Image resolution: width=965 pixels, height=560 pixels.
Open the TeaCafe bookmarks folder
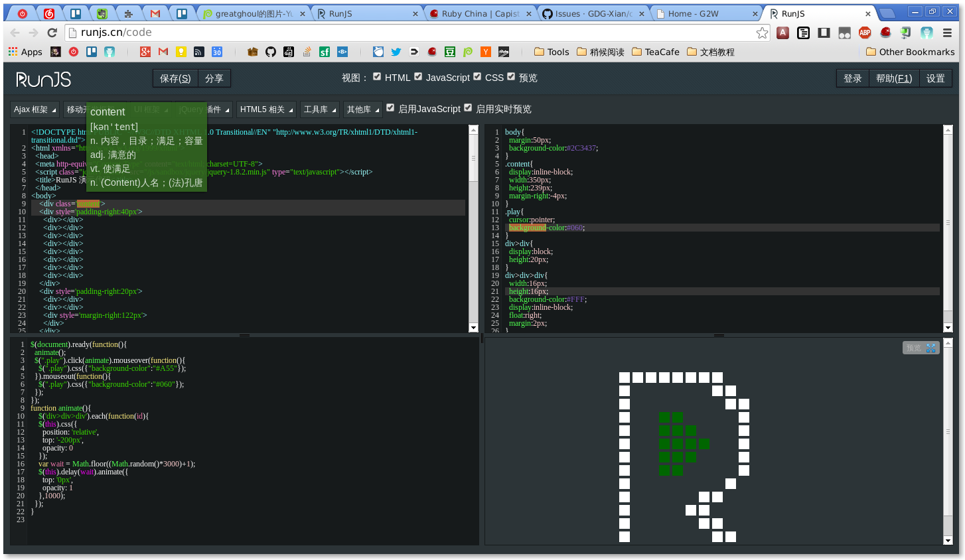(656, 52)
